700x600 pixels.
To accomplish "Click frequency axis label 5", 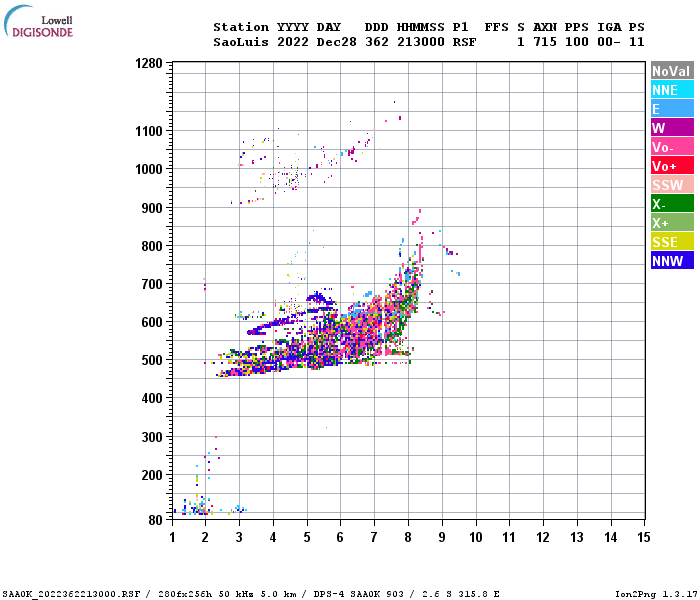I will (307, 537).
